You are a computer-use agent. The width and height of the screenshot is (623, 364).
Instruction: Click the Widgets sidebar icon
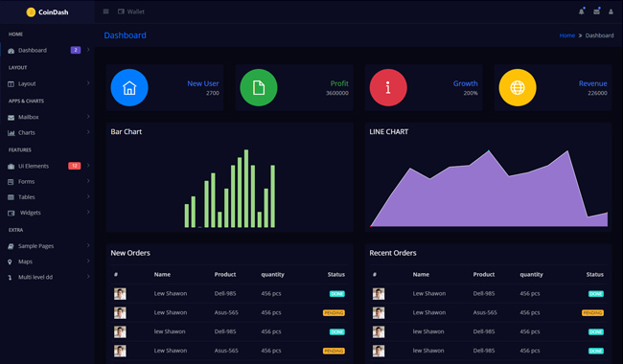tap(12, 213)
